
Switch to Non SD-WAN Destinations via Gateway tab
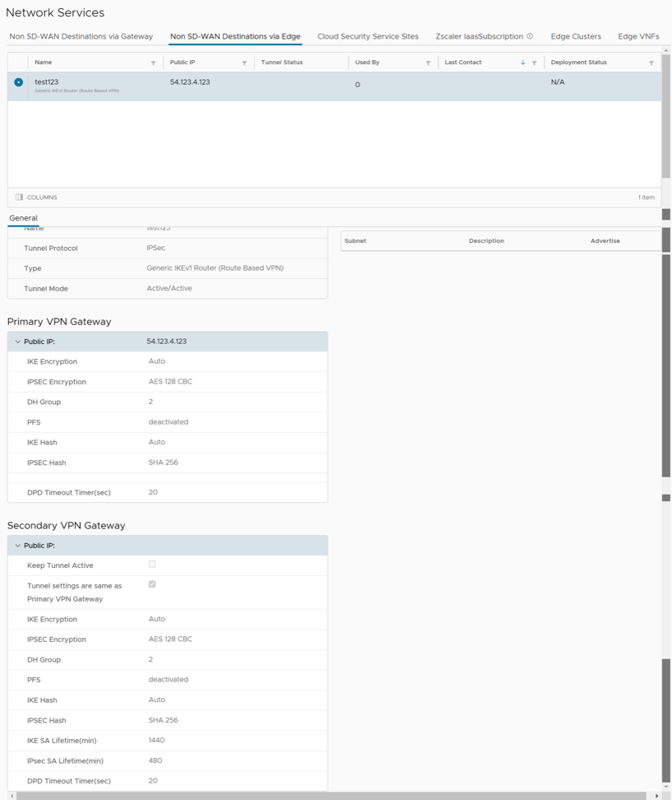80,36
